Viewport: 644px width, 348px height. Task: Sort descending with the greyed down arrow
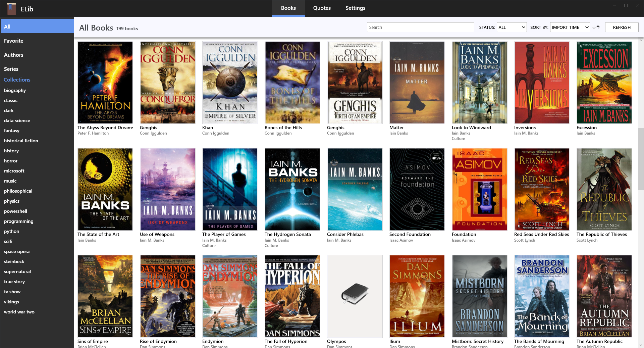[594, 28]
